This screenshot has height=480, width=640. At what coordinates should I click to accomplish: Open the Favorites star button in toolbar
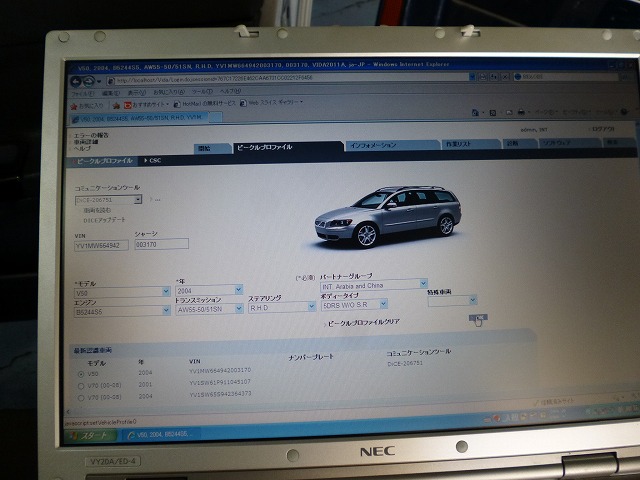point(87,106)
